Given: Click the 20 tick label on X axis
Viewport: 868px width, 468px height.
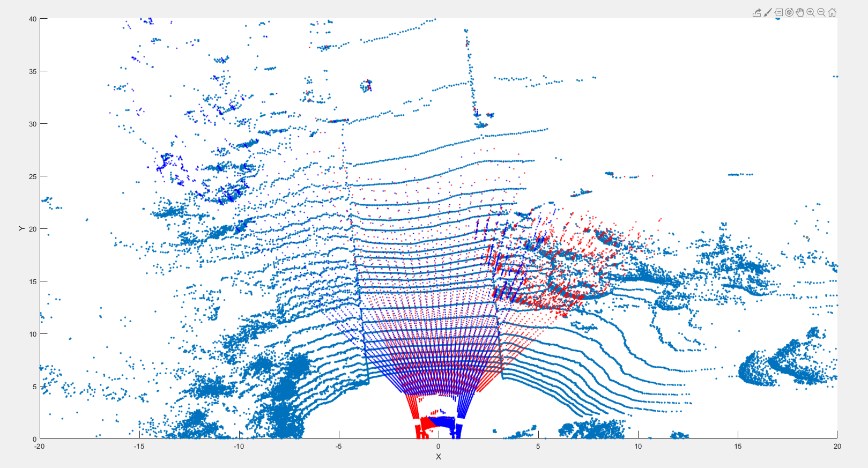Looking at the screenshot, I should (837, 446).
